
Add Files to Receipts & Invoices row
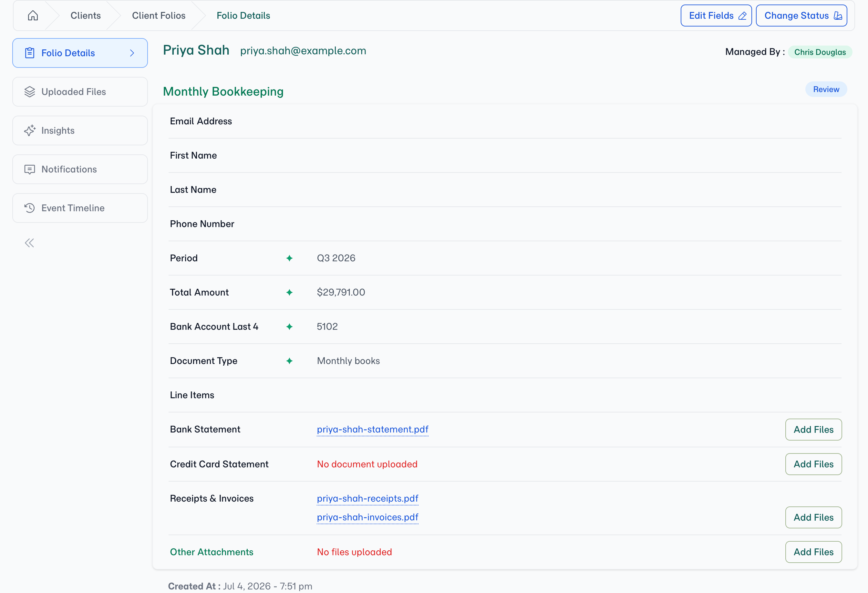813,517
